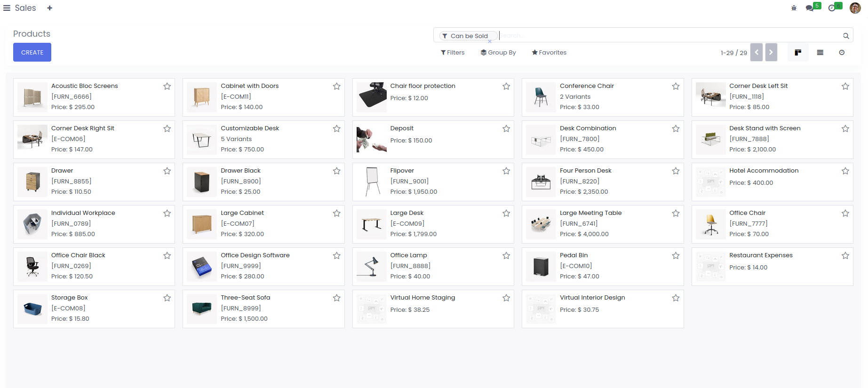This screenshot has width=868, height=388.
Task: Click the plus icon next to Sales
Action: pyautogui.click(x=50, y=8)
